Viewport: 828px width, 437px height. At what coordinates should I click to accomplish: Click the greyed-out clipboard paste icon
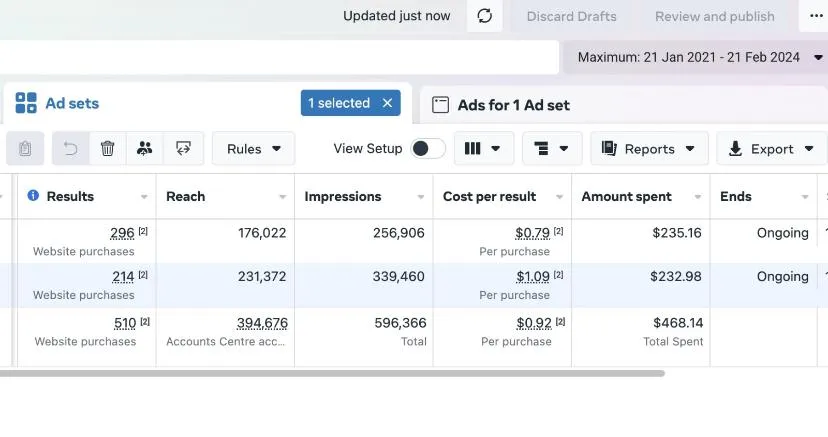[25, 149]
